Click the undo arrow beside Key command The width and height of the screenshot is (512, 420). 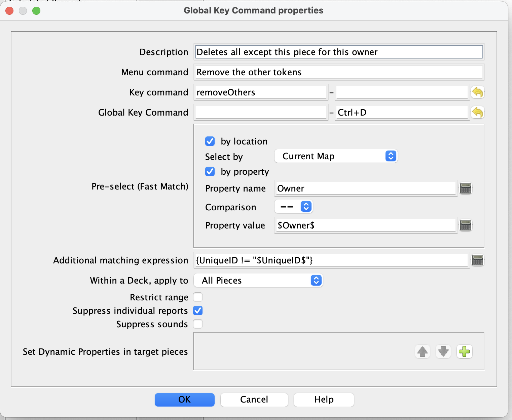pyautogui.click(x=477, y=92)
